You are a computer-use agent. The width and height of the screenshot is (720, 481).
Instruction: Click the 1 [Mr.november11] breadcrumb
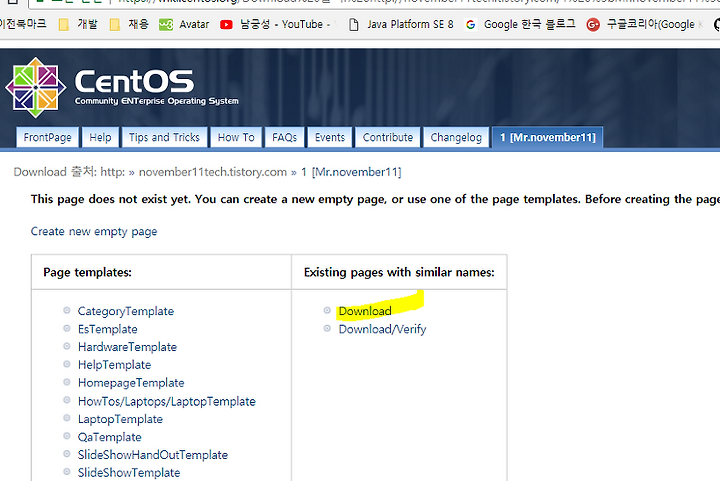(351, 172)
